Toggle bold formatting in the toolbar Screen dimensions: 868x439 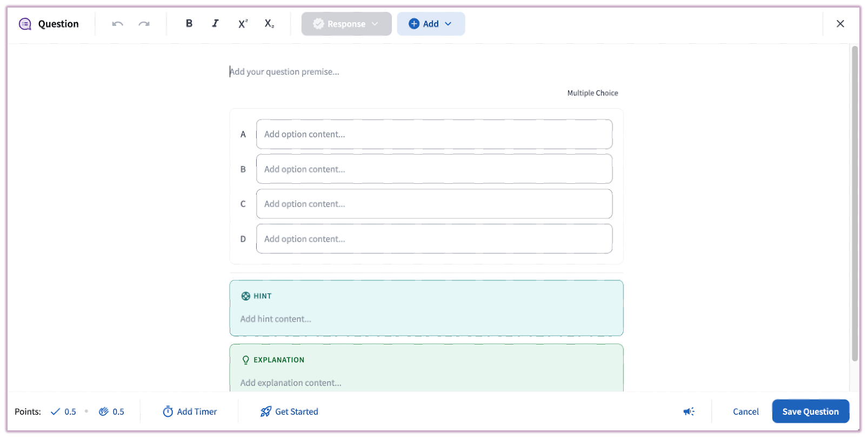pos(189,23)
